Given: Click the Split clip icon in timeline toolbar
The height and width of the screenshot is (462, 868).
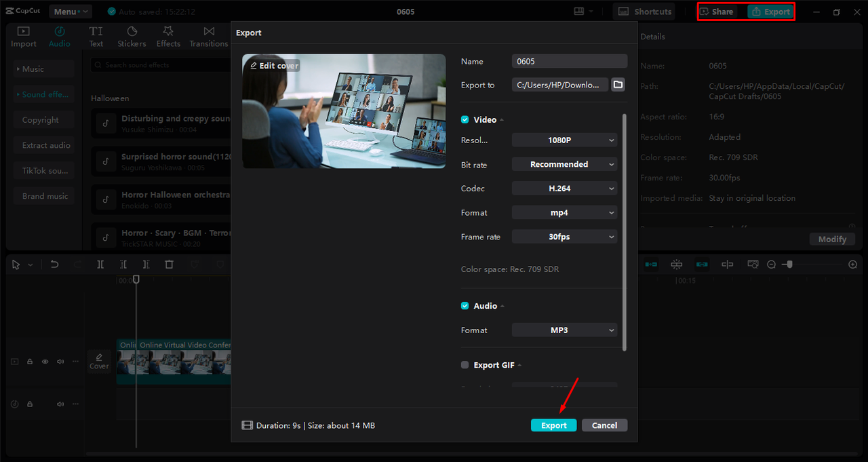Looking at the screenshot, I should coord(100,265).
